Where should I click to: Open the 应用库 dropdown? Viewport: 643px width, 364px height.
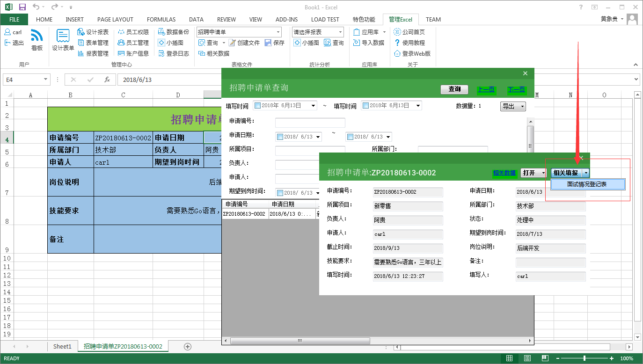(x=384, y=32)
